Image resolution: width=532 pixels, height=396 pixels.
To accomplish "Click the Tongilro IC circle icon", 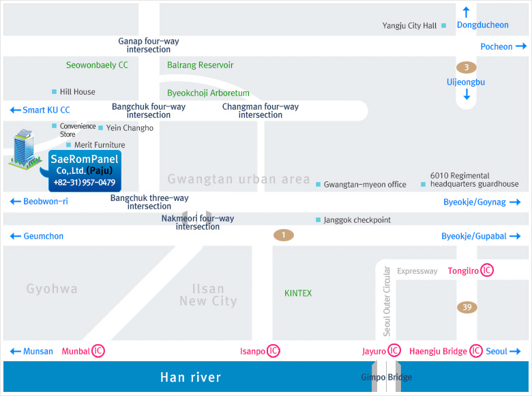I will (x=487, y=270).
